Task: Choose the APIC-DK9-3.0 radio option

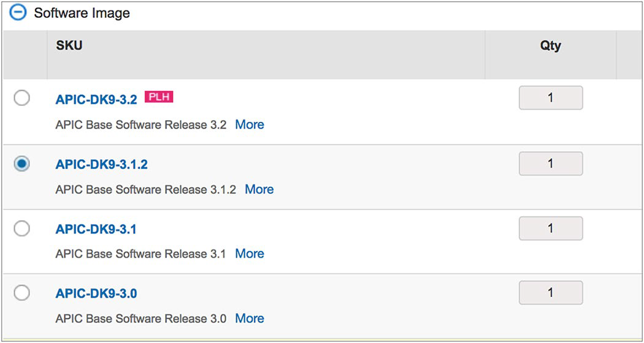Action: tap(21, 293)
